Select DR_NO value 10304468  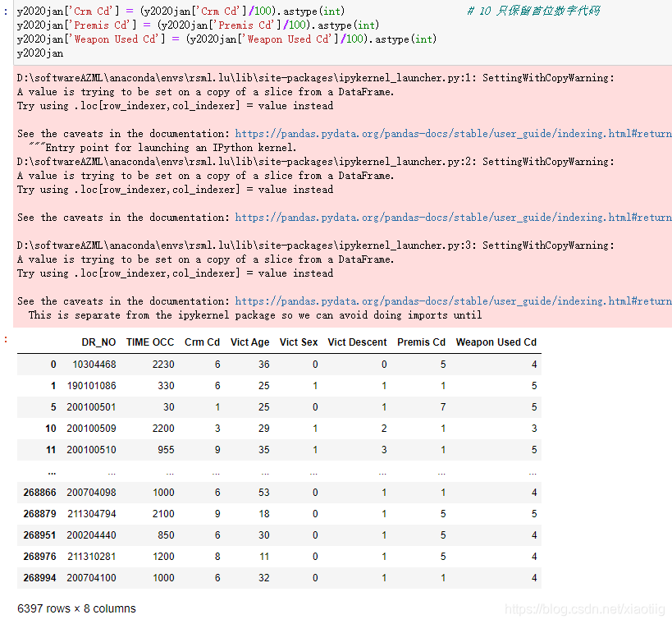pos(94,365)
